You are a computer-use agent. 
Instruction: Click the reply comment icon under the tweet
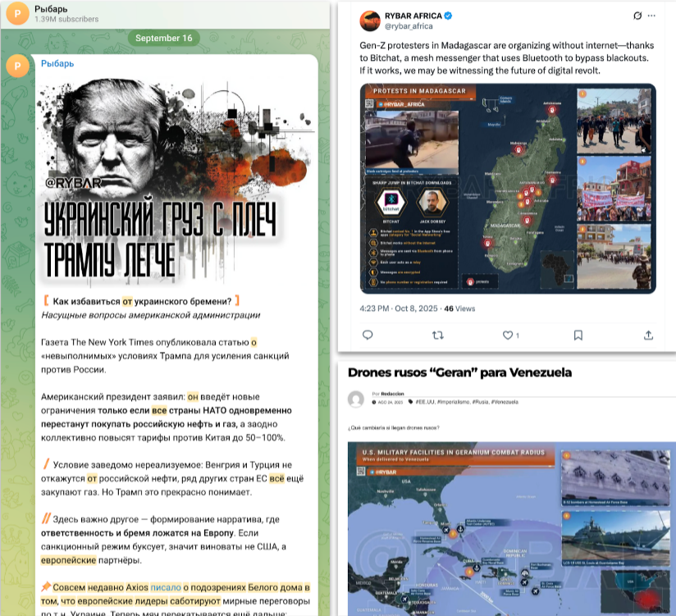pos(368,335)
